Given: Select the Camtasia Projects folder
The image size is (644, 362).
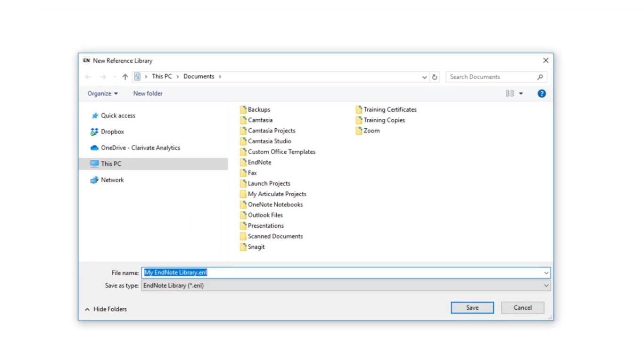Looking at the screenshot, I should coord(267,131).
